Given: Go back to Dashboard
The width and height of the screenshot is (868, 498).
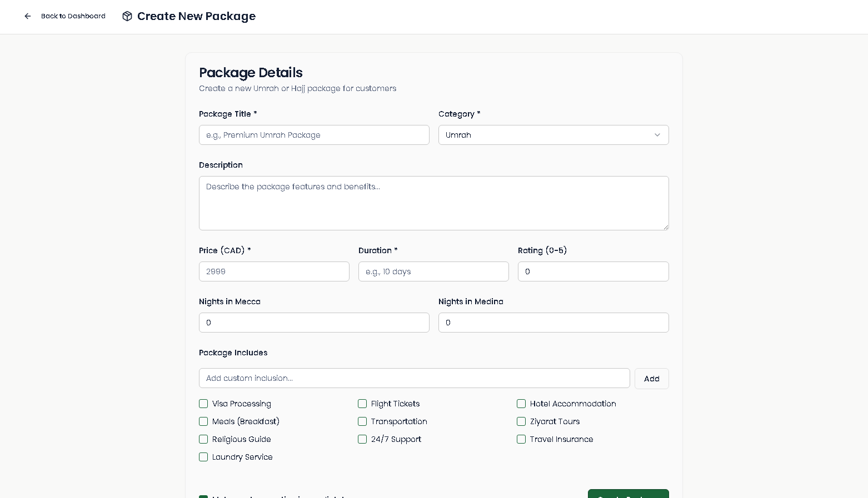Looking at the screenshot, I should coord(73,16).
